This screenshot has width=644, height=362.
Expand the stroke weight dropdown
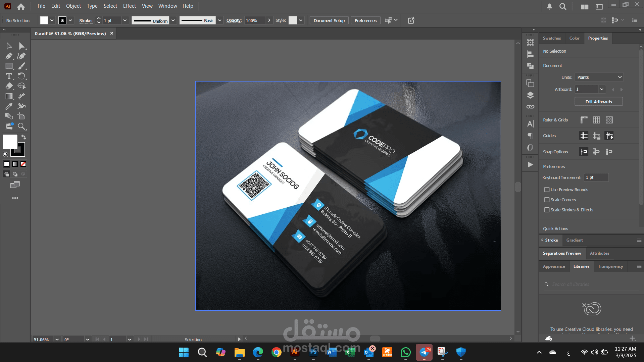tap(125, 20)
